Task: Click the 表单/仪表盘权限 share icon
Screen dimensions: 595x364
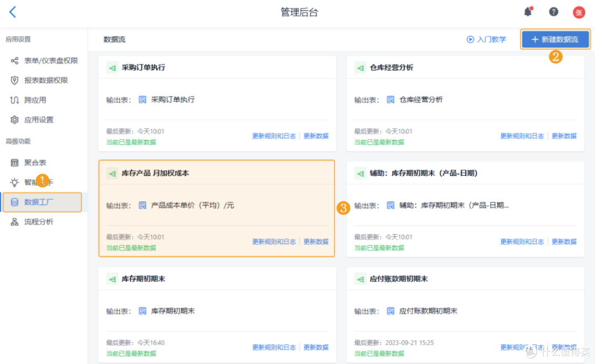Action: click(x=14, y=61)
